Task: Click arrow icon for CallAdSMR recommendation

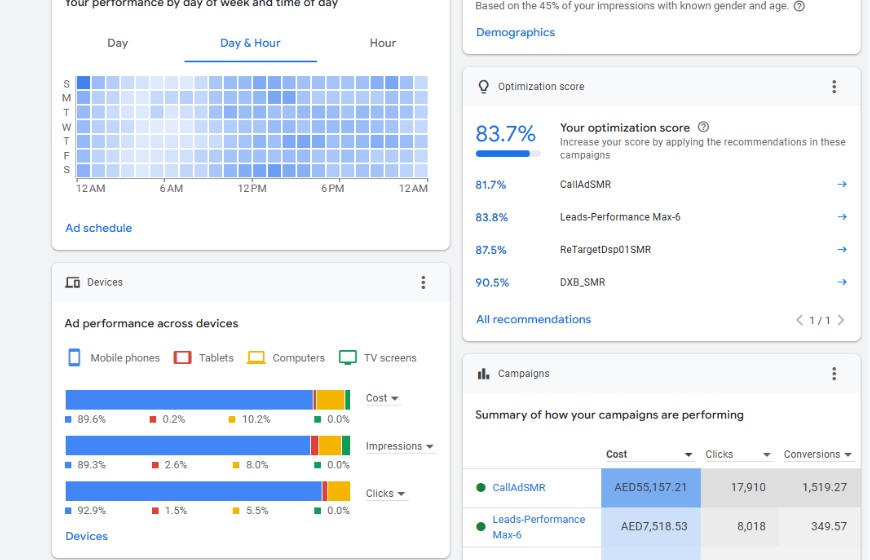Action: pyautogui.click(x=841, y=185)
